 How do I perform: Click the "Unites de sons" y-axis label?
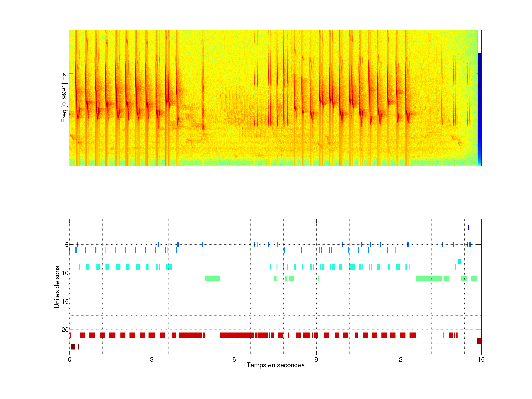tap(57, 287)
